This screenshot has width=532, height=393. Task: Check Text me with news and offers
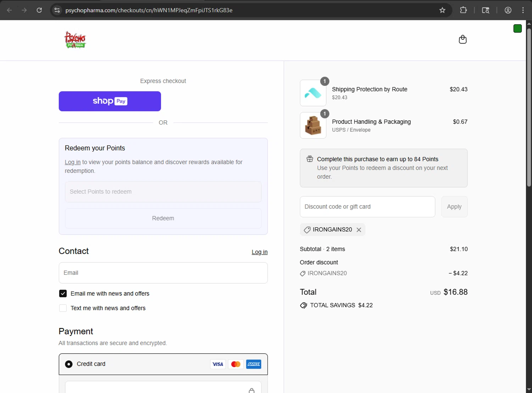63,308
